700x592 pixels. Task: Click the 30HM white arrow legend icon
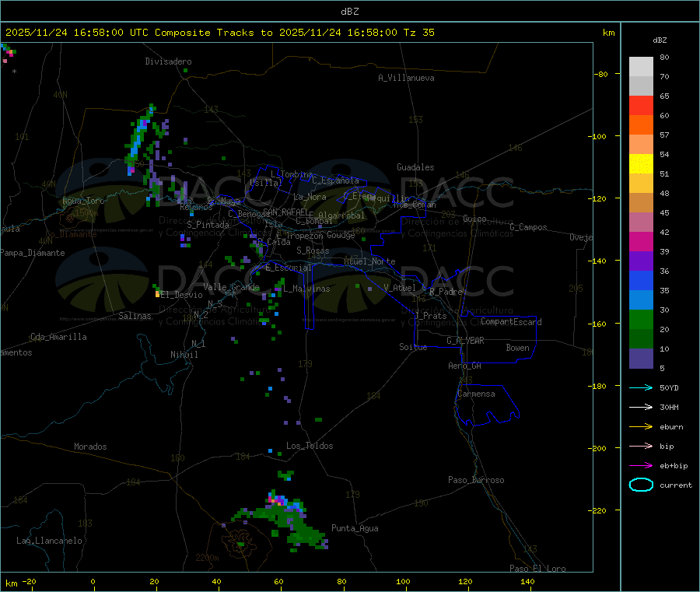(641, 407)
